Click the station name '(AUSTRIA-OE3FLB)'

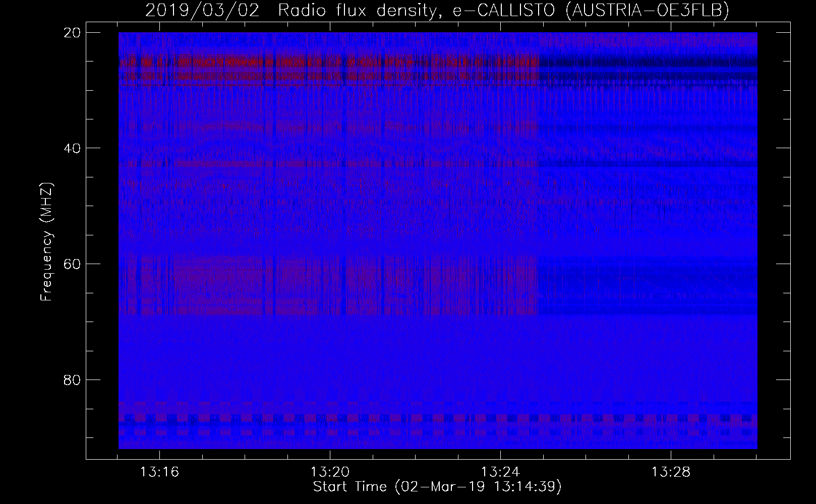(x=648, y=10)
